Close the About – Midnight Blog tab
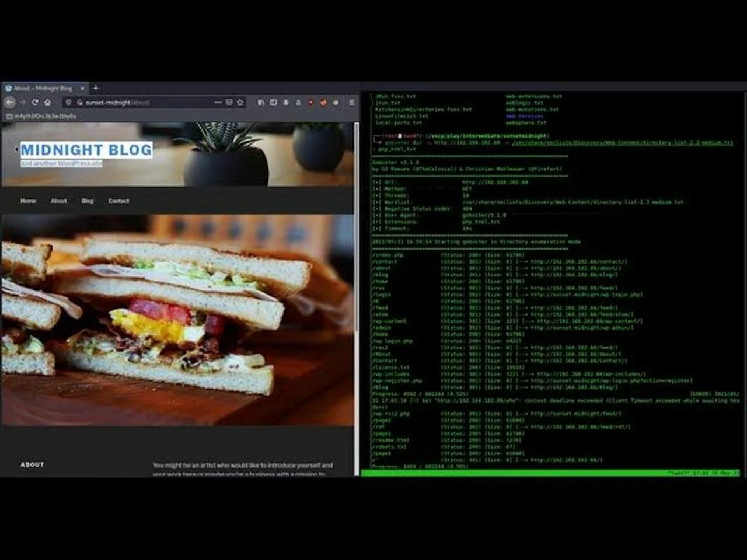 point(82,88)
